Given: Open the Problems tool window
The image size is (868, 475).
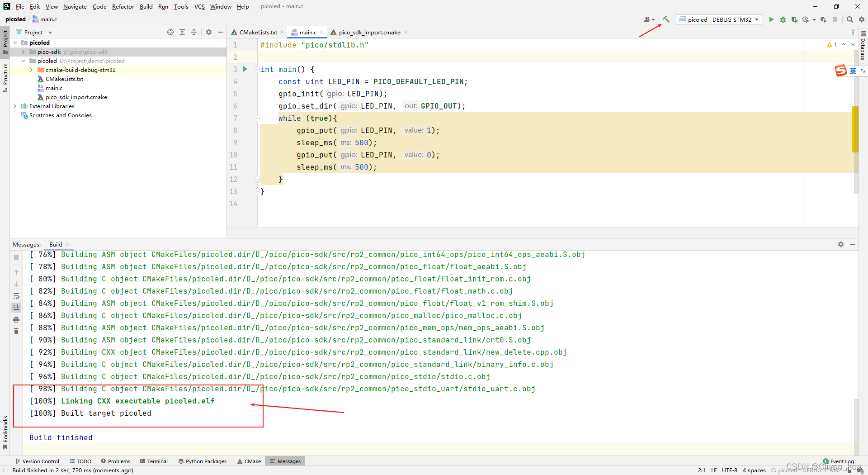Looking at the screenshot, I should [116, 461].
